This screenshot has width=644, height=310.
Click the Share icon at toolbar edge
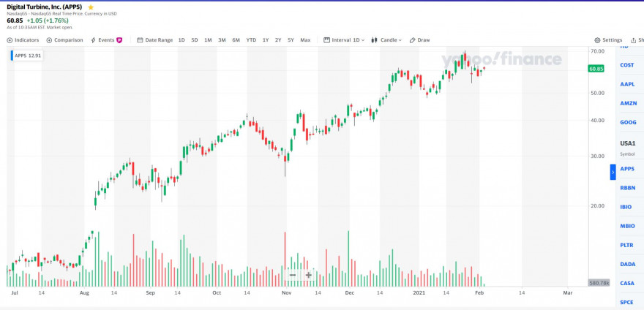(x=634, y=39)
